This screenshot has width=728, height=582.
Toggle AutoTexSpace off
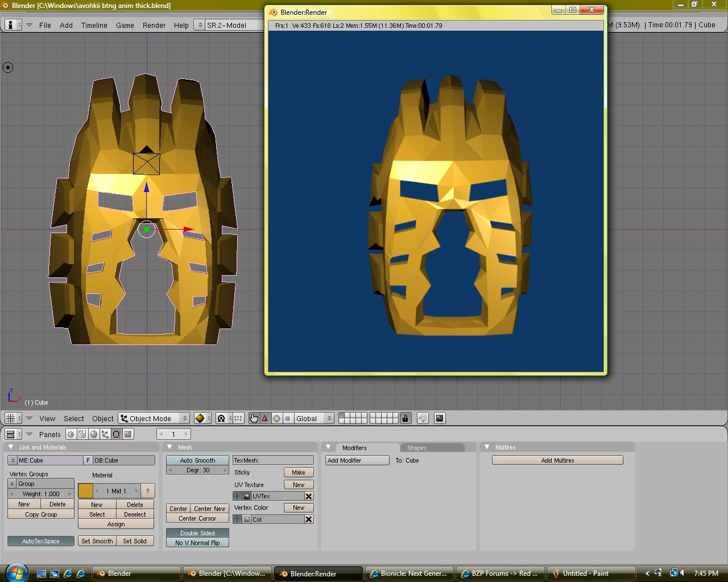41,541
